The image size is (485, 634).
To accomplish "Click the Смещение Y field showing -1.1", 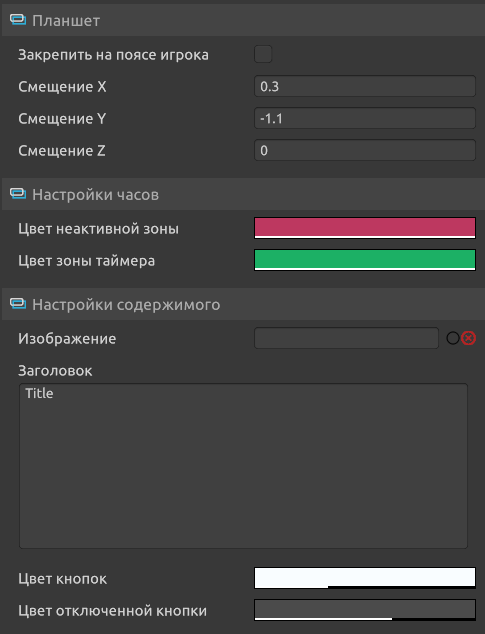I will pos(365,118).
